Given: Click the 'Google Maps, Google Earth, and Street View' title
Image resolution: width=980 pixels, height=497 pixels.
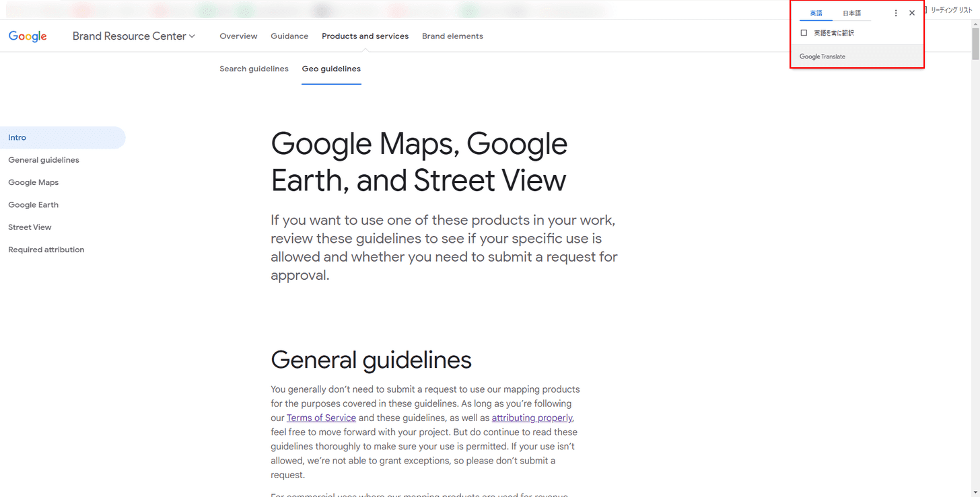Looking at the screenshot, I should tap(419, 162).
